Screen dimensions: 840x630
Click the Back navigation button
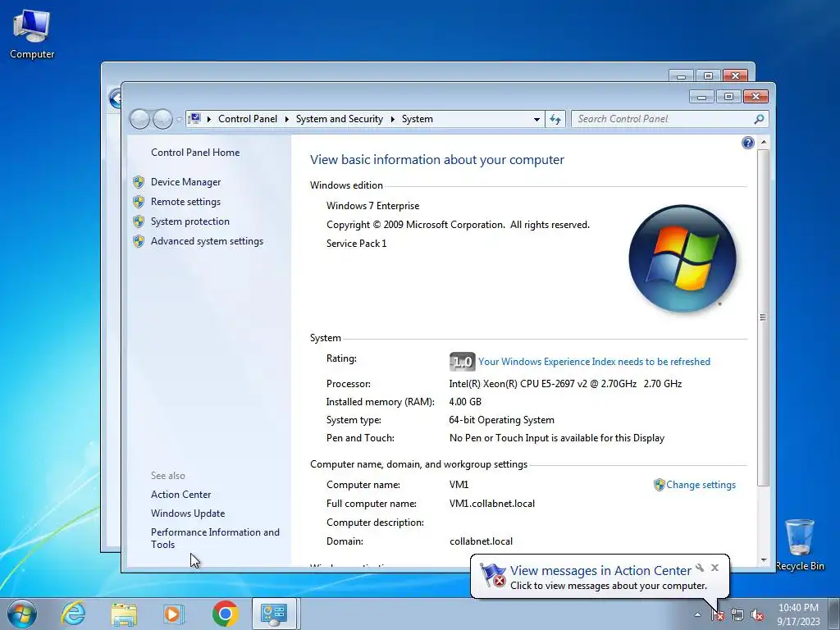(x=139, y=119)
